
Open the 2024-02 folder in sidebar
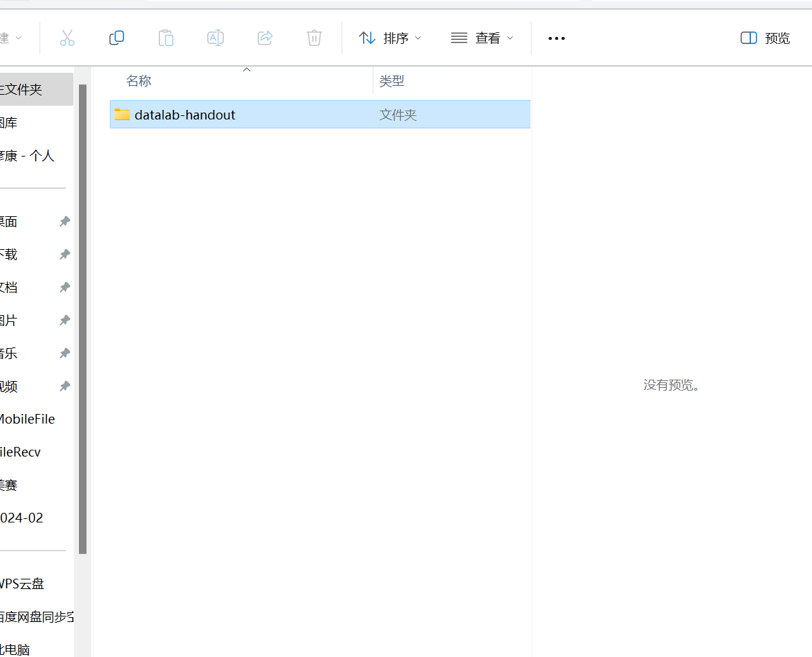[x=21, y=518]
